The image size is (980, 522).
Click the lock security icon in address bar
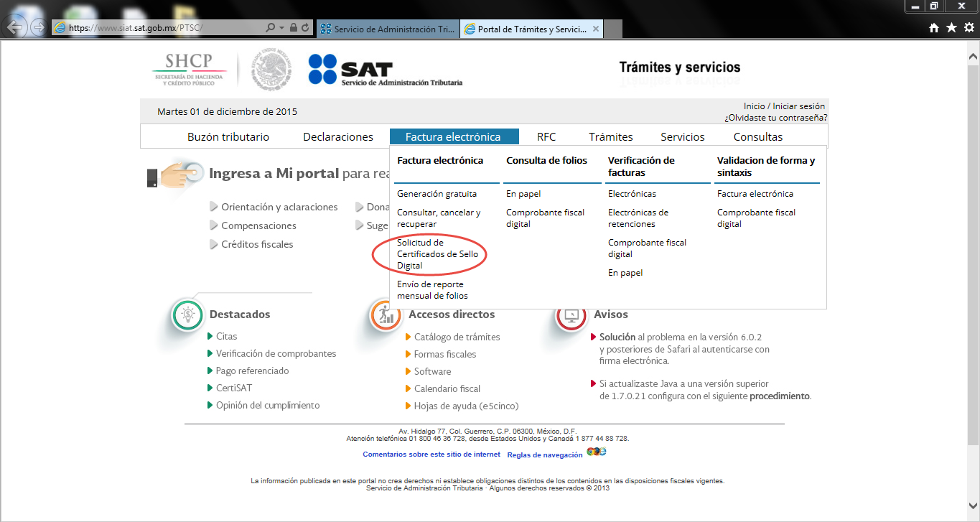click(293, 28)
